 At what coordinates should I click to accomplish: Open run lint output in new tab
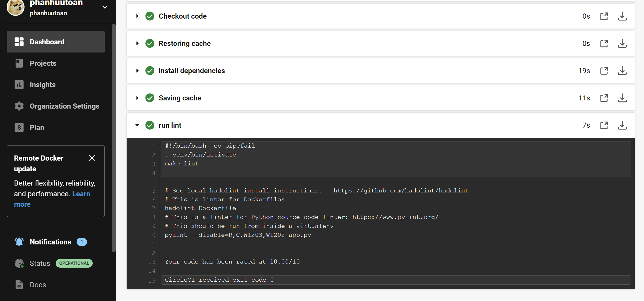pyautogui.click(x=604, y=125)
